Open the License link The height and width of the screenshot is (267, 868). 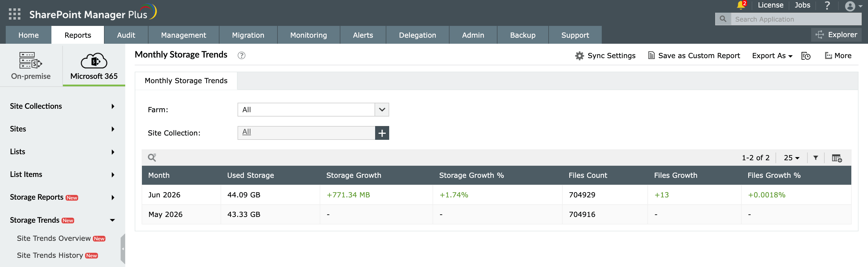(x=770, y=5)
